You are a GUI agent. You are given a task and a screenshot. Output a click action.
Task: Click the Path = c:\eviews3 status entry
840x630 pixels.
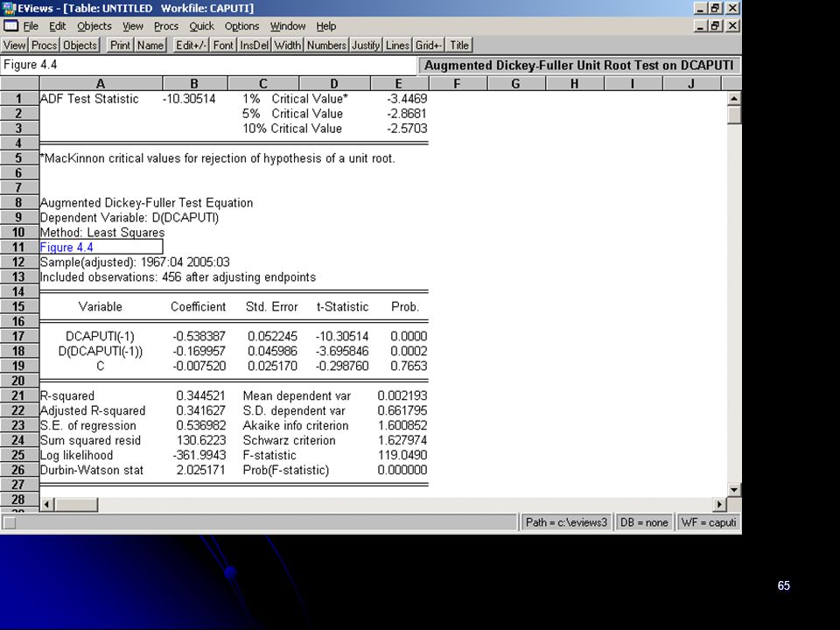point(566,522)
